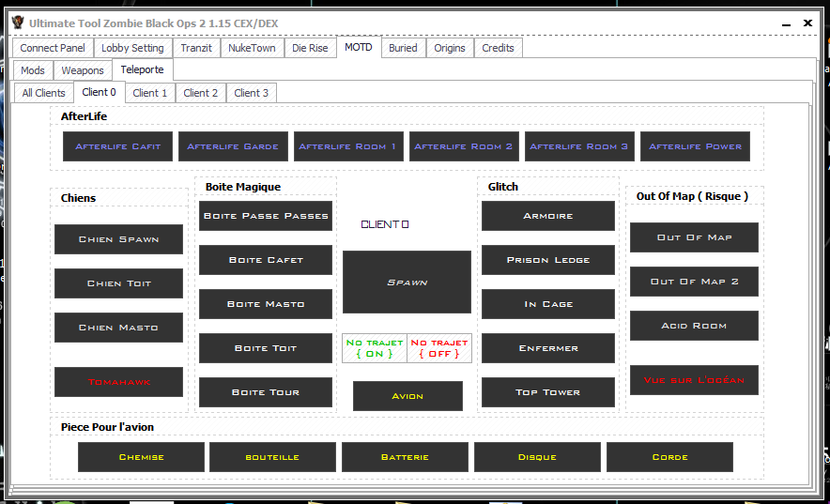This screenshot has height=504, width=830.
Task: Enable No Trajet ON
Action: [x=375, y=348]
